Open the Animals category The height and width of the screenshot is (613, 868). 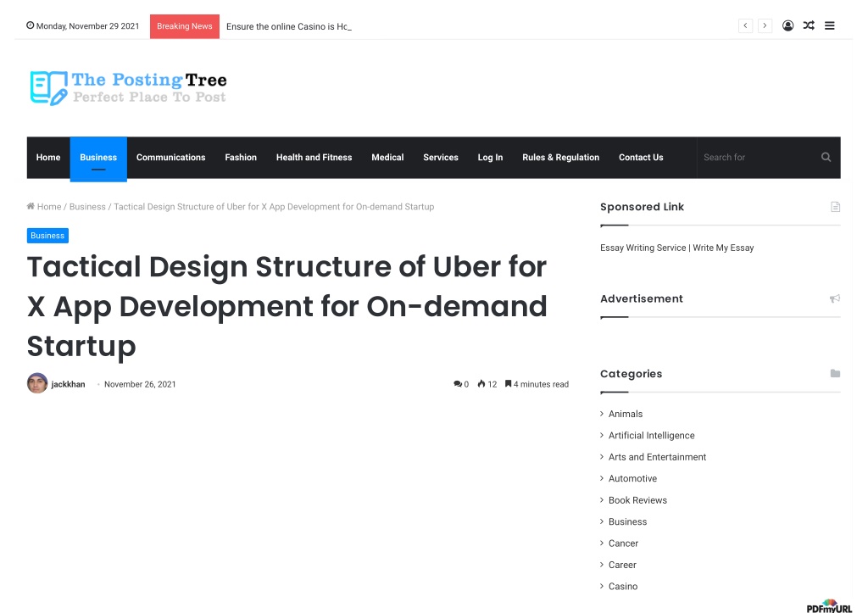[626, 414]
